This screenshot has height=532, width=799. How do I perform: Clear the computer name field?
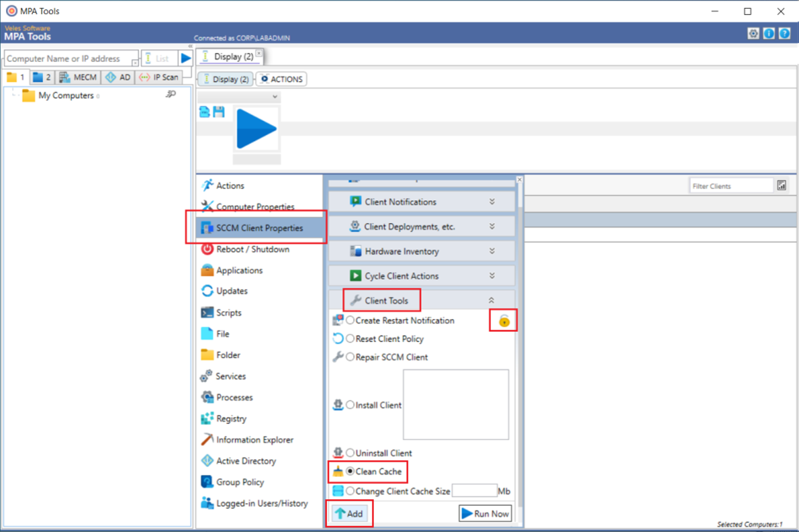click(x=135, y=63)
